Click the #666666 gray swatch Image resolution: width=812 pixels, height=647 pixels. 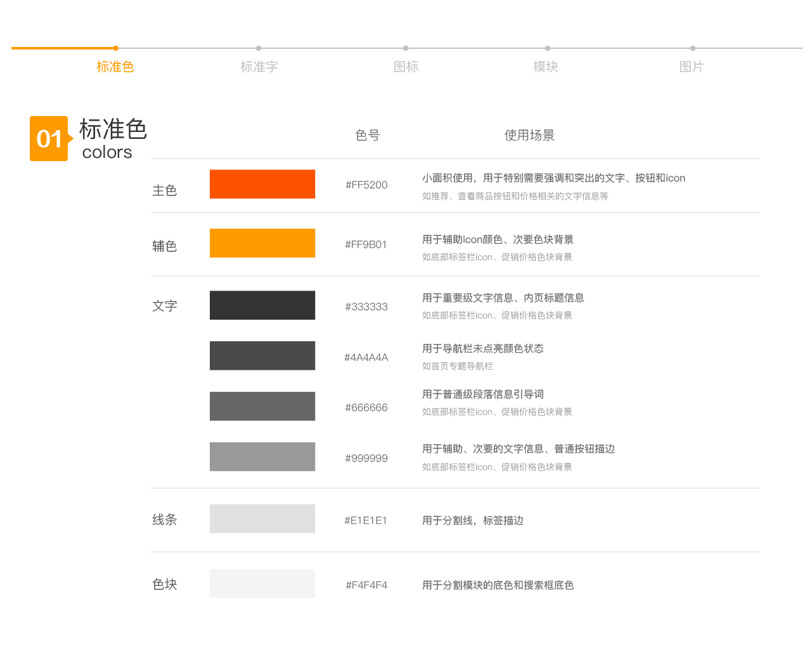[x=262, y=406]
